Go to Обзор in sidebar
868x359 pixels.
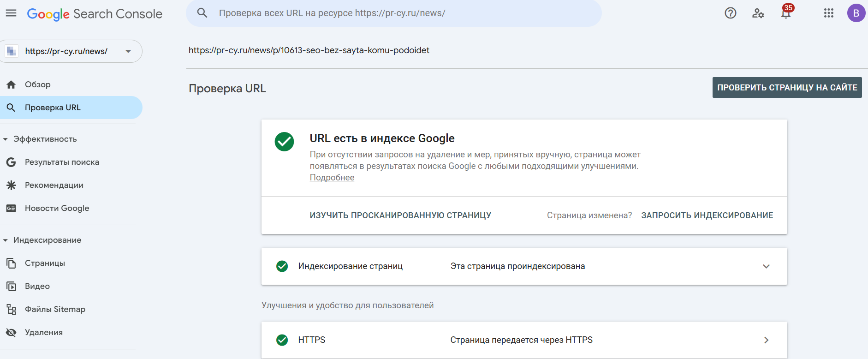(38, 84)
